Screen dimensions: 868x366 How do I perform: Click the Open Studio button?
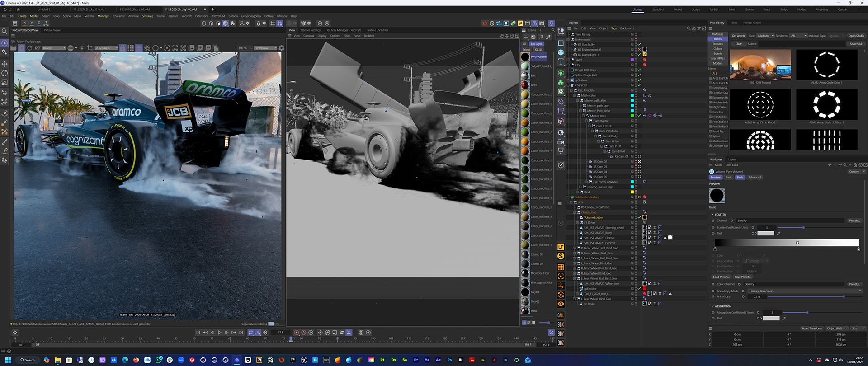856,36
